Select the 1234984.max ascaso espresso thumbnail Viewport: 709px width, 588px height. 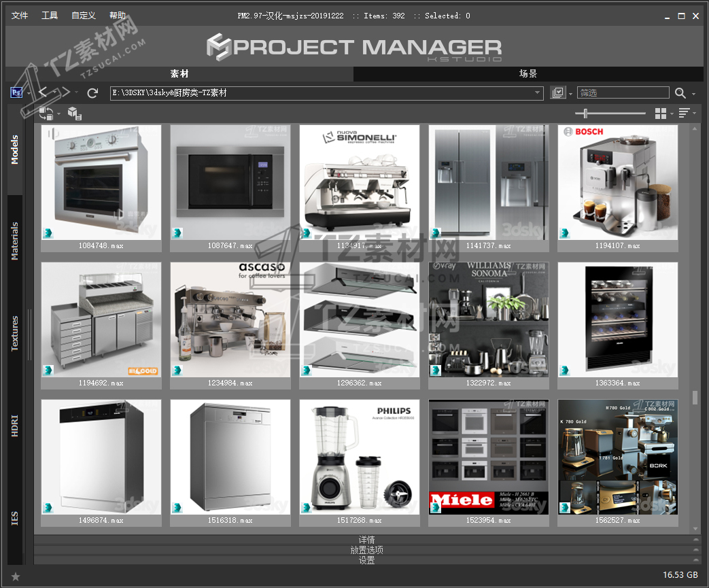click(x=230, y=319)
